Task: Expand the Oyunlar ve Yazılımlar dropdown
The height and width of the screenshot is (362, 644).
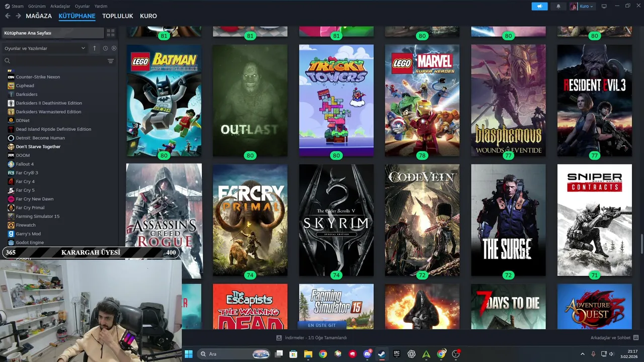Action: coord(45,48)
